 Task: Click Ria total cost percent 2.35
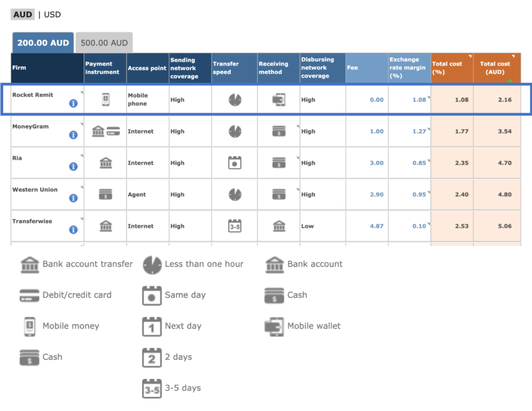pos(461,162)
